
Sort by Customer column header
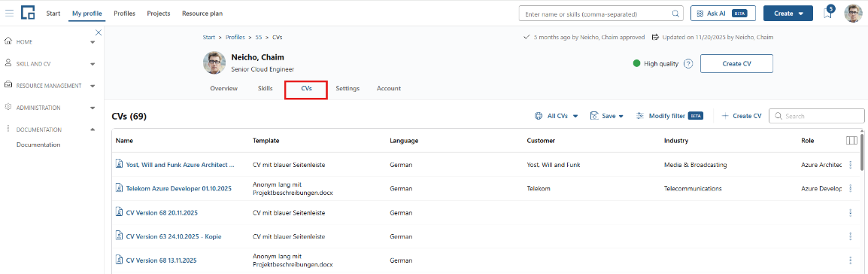(x=541, y=141)
